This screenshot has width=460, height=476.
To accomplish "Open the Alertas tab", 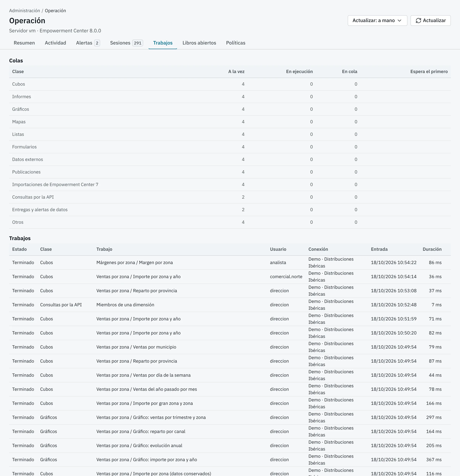I will point(88,43).
